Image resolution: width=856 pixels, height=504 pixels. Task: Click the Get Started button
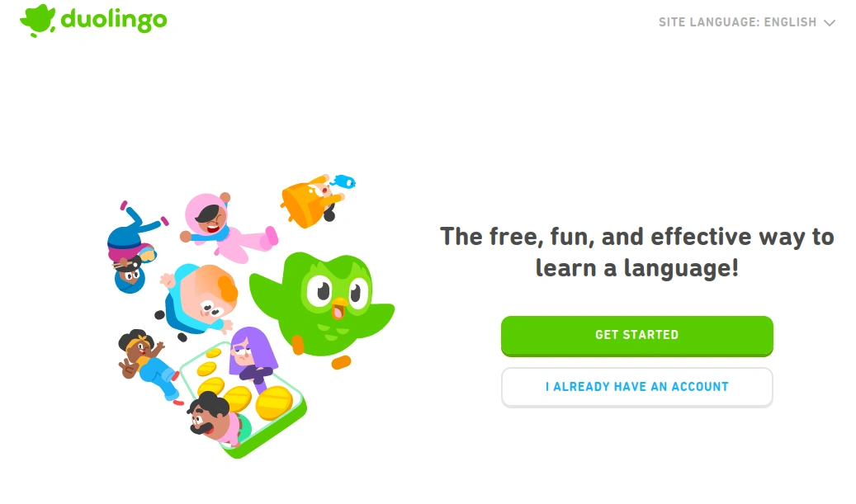coord(636,335)
